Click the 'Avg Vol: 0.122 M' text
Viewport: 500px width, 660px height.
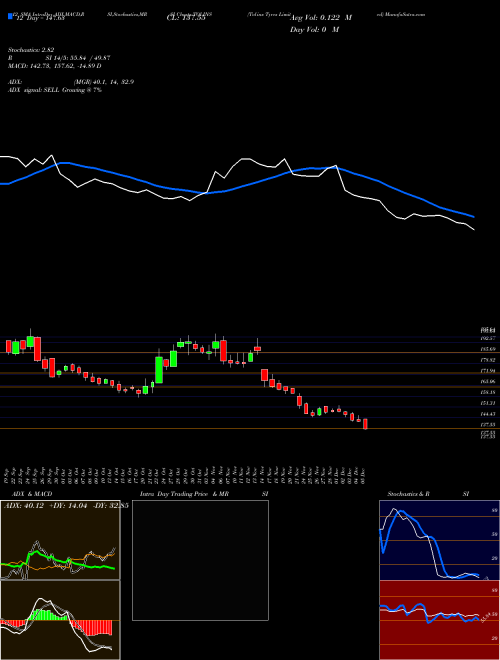point(321,18)
